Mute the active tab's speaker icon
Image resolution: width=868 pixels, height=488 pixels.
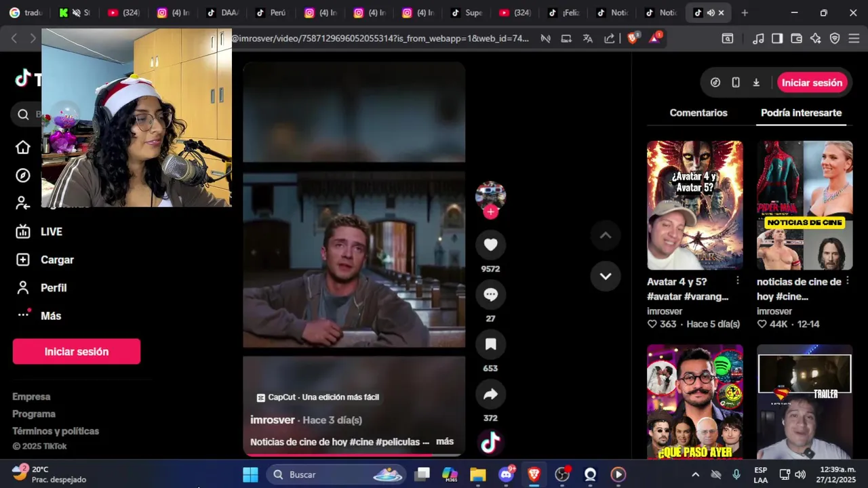710,13
